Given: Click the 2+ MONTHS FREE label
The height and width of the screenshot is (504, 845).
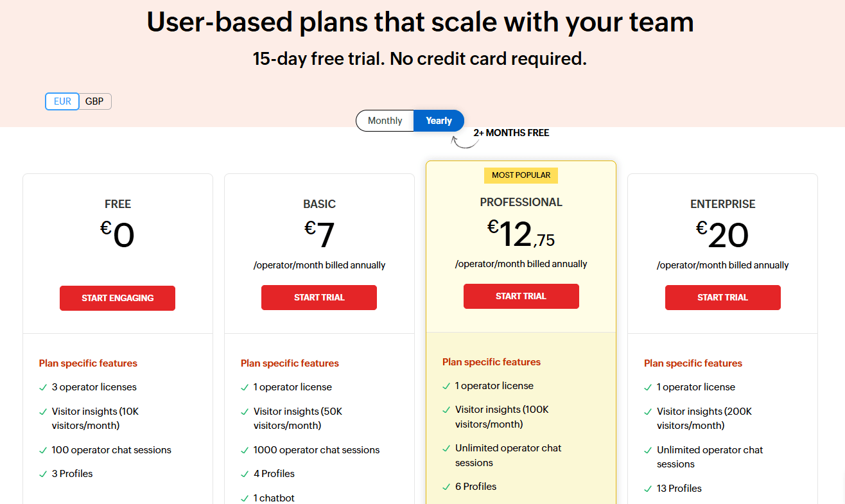Looking at the screenshot, I should point(510,133).
